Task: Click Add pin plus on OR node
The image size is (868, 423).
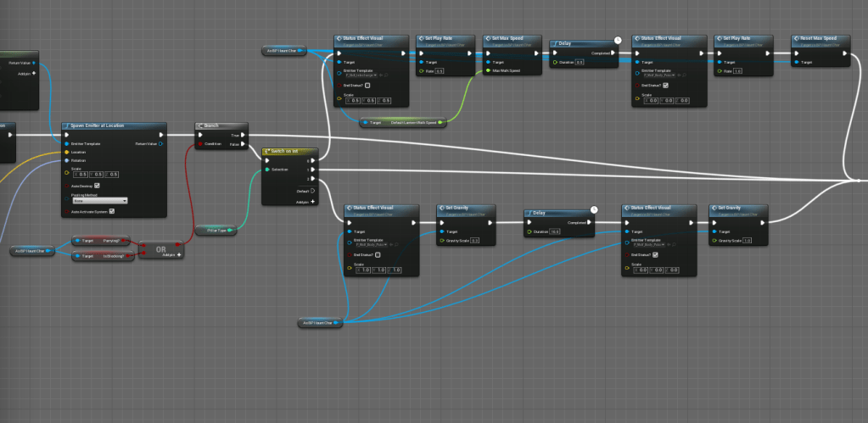Action: 179,254
